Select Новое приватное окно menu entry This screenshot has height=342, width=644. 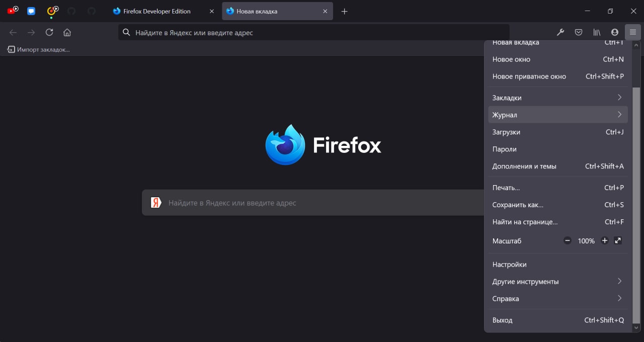pyautogui.click(x=558, y=76)
